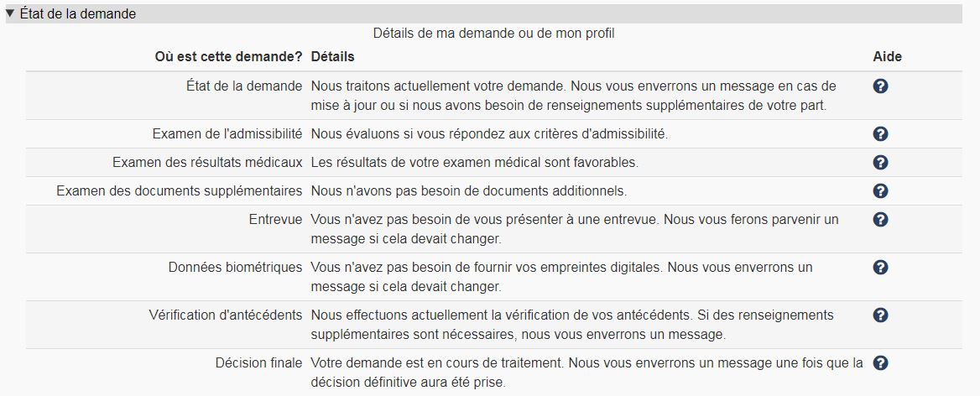Screen dimensions: 980x396
Task: Open help for Examen des documents supplémentaires
Action: [880, 190]
